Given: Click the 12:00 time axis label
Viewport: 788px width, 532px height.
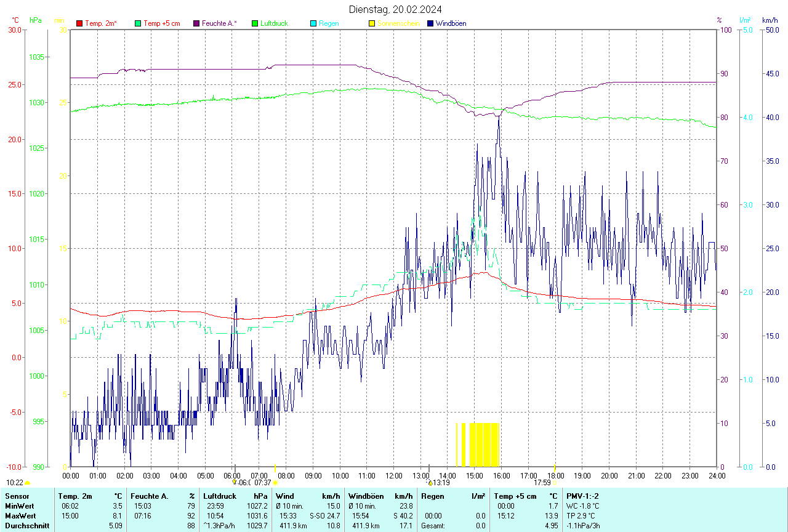Looking at the screenshot, I should coord(394,475).
